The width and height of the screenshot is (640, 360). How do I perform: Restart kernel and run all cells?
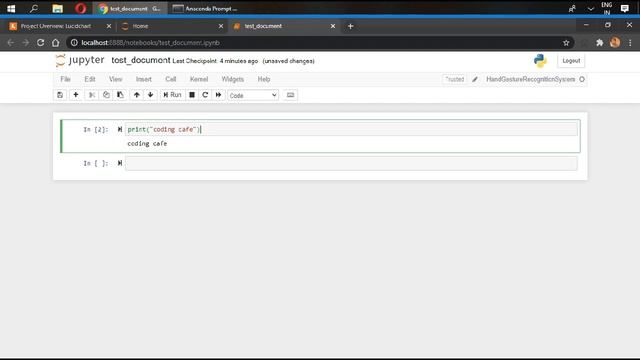pyautogui.click(x=218, y=95)
